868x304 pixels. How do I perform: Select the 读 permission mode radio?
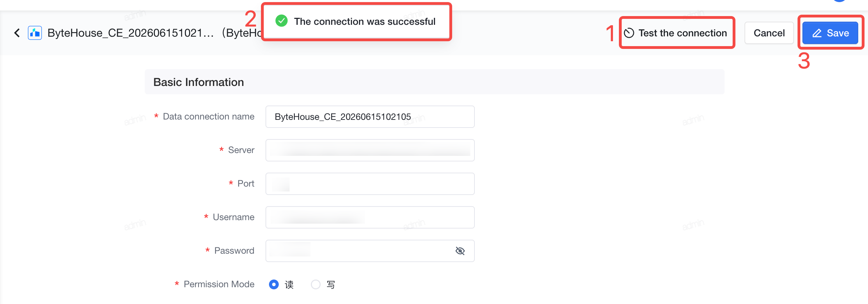274,284
